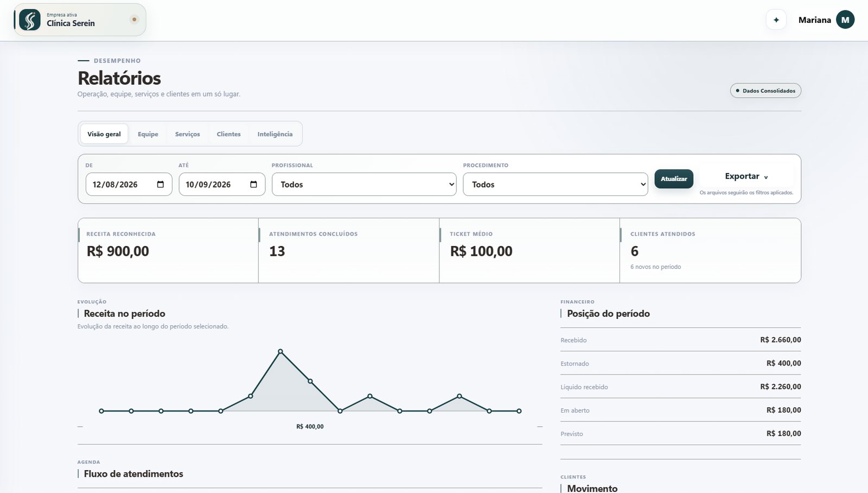Click the Clínica Serein logo icon

tap(29, 20)
